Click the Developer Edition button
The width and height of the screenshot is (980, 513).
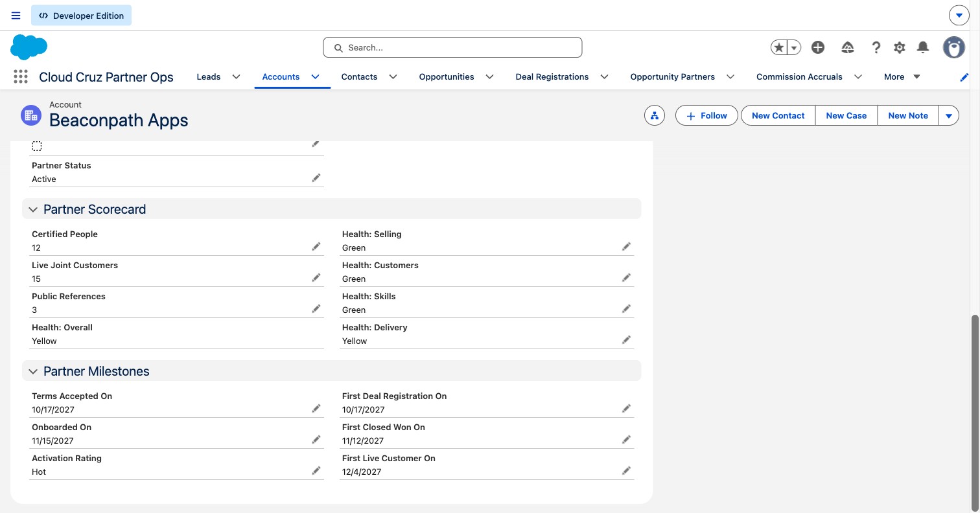click(81, 16)
